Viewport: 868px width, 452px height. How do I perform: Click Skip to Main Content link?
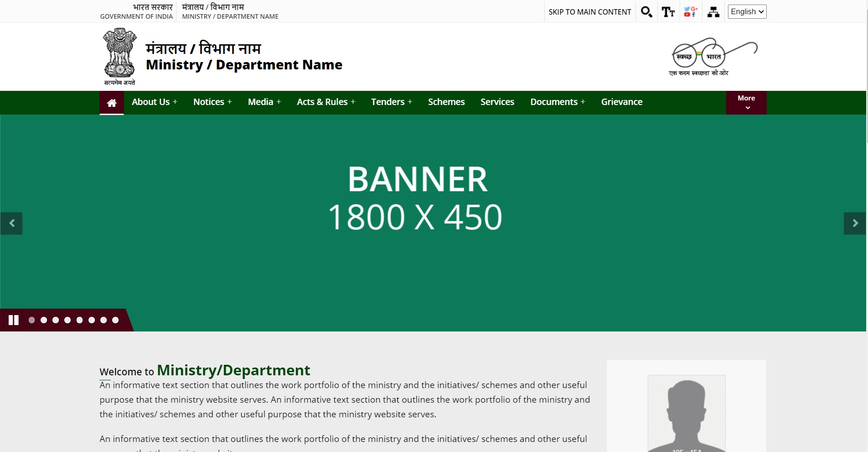tap(589, 12)
